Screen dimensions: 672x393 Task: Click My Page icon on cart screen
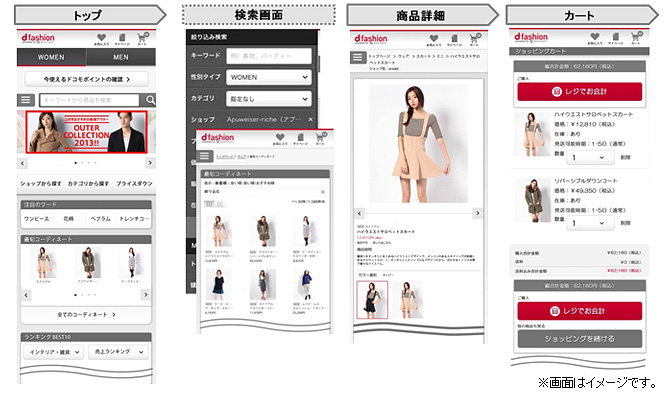pos(615,38)
